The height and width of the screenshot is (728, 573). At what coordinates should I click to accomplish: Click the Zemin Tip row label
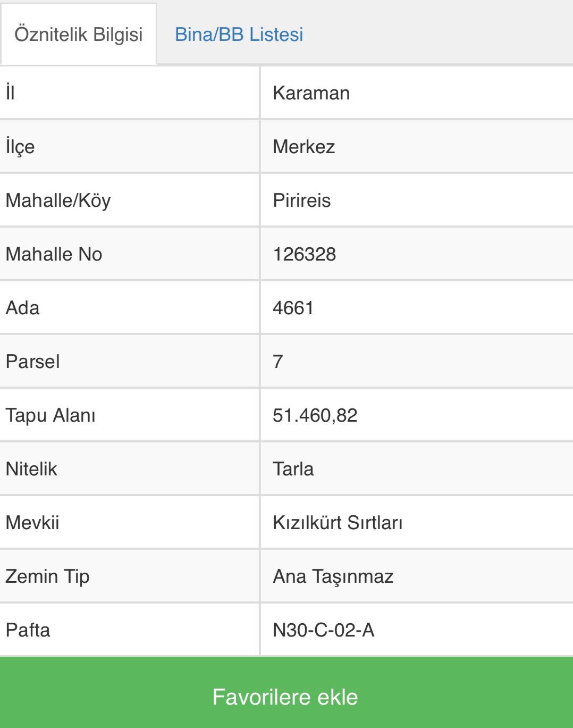pyautogui.click(x=47, y=576)
